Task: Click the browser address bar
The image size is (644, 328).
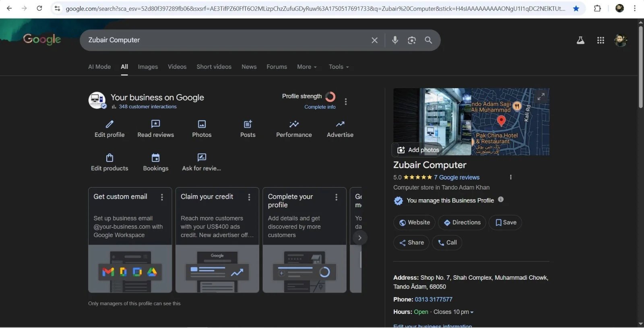Action: tap(315, 8)
